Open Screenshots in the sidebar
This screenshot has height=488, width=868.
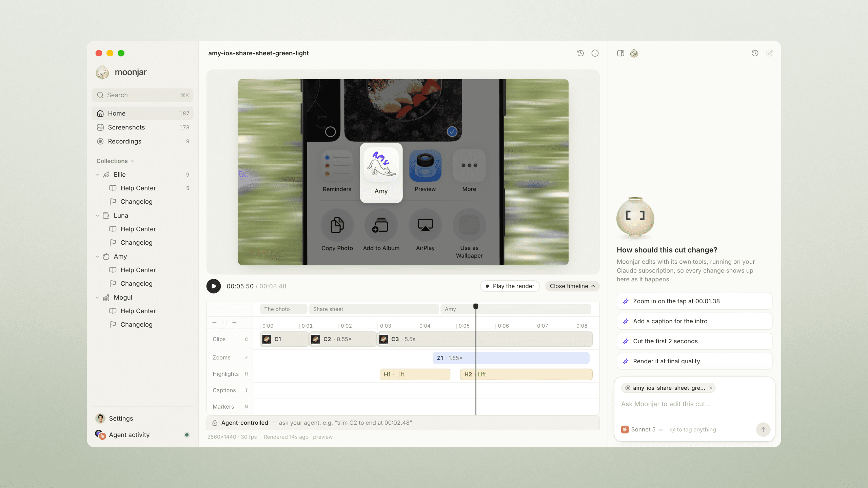click(x=142, y=127)
